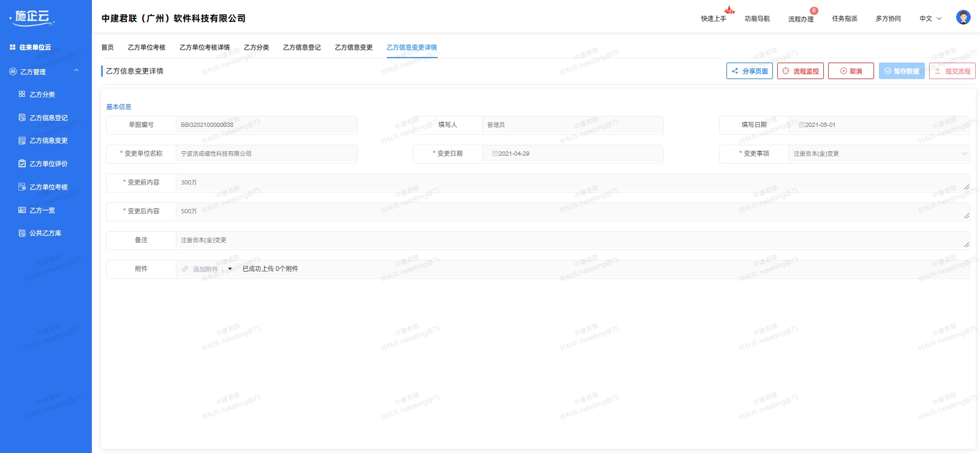The image size is (980, 453).
Task: Select the 乙方信息变更详情 tab
Action: pyautogui.click(x=412, y=47)
